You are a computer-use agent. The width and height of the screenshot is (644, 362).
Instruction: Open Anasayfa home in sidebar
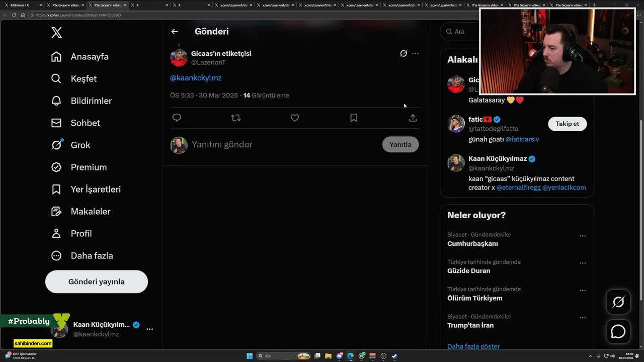coord(80,57)
